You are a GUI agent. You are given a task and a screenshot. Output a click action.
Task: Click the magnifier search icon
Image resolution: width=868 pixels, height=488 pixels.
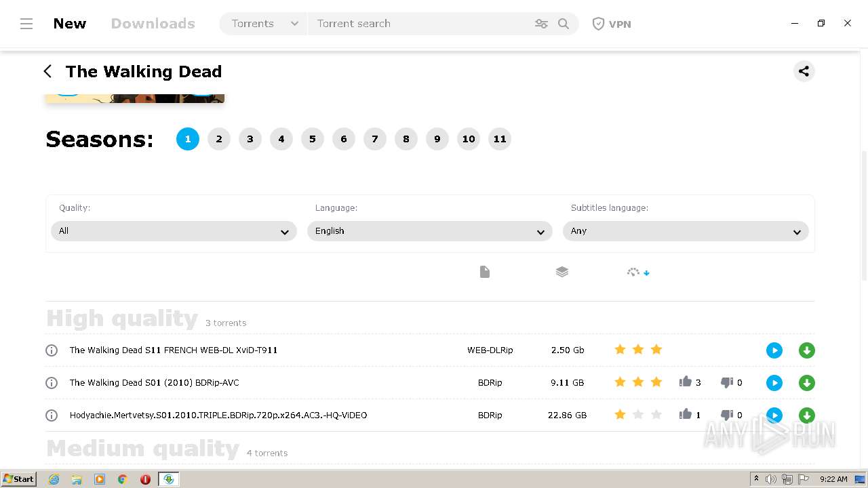click(564, 24)
